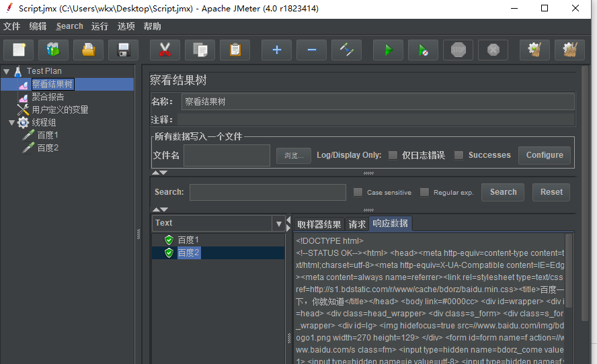Collapse the Test Plan tree arrow
This screenshot has height=364, width=597.
7,71
